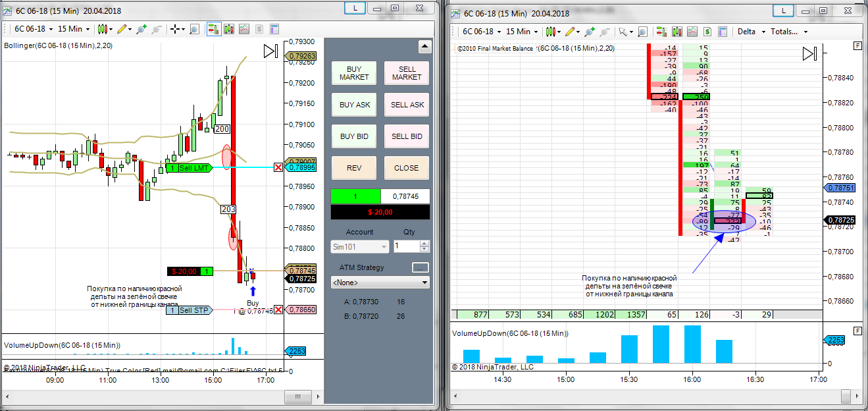Jump to latest bar arrow in right chart

coord(810,54)
